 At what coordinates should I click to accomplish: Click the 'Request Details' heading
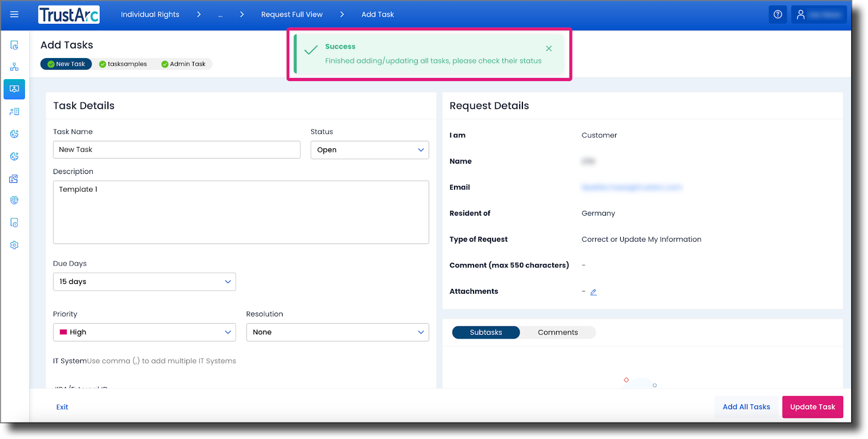489,106
